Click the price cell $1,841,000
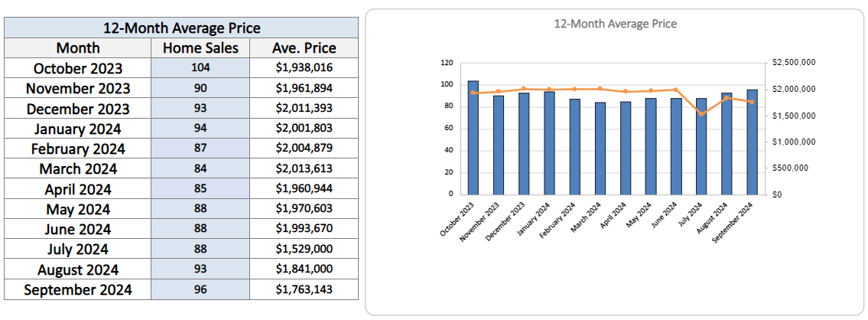 click(x=304, y=269)
